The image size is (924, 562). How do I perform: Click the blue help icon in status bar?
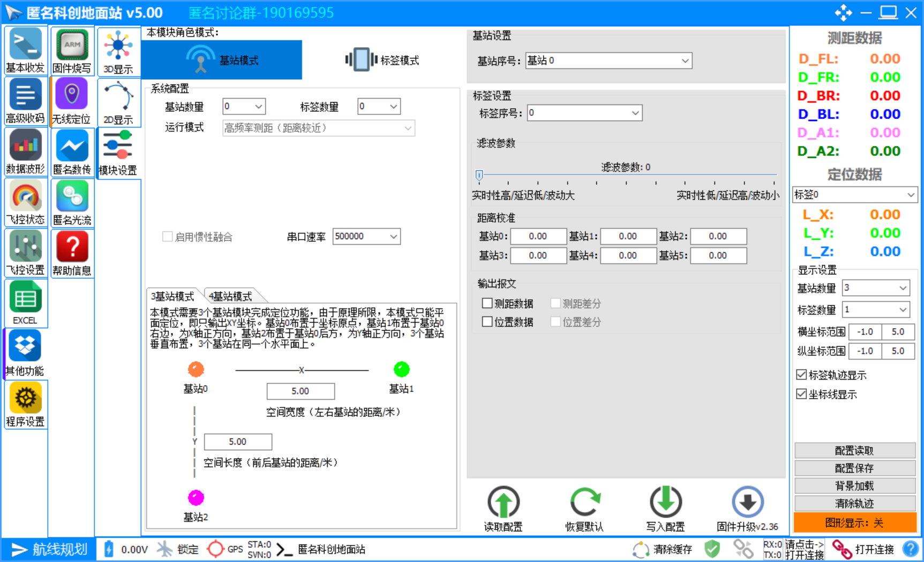pos(910,549)
